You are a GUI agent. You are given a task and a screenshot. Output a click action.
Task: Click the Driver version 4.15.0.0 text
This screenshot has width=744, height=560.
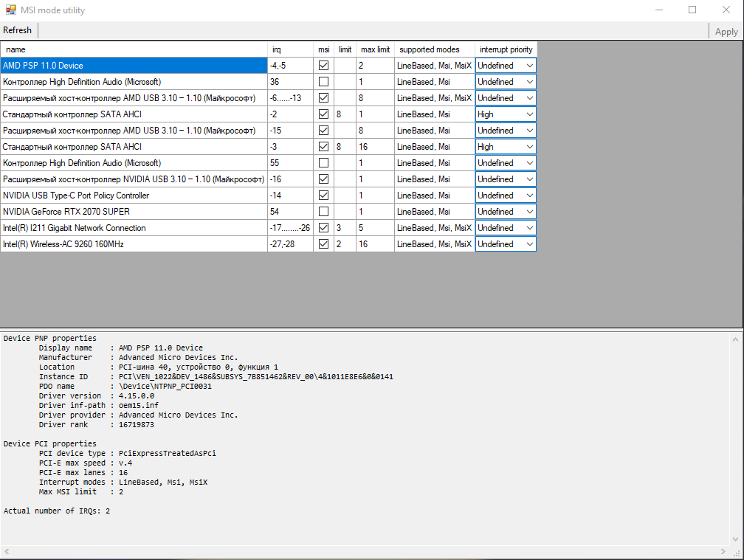[x=136, y=396]
